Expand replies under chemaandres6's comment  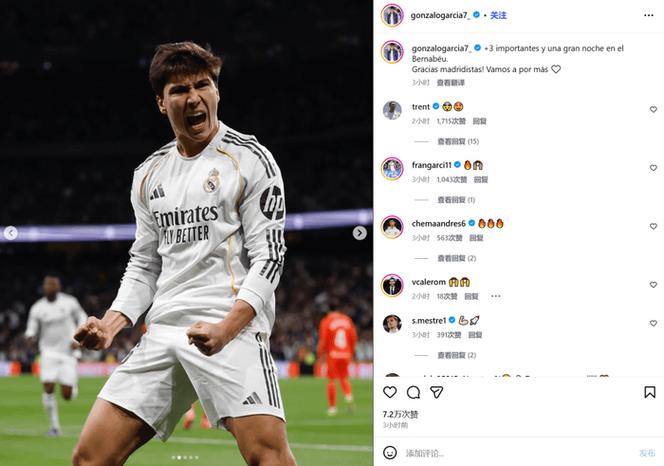click(x=456, y=258)
